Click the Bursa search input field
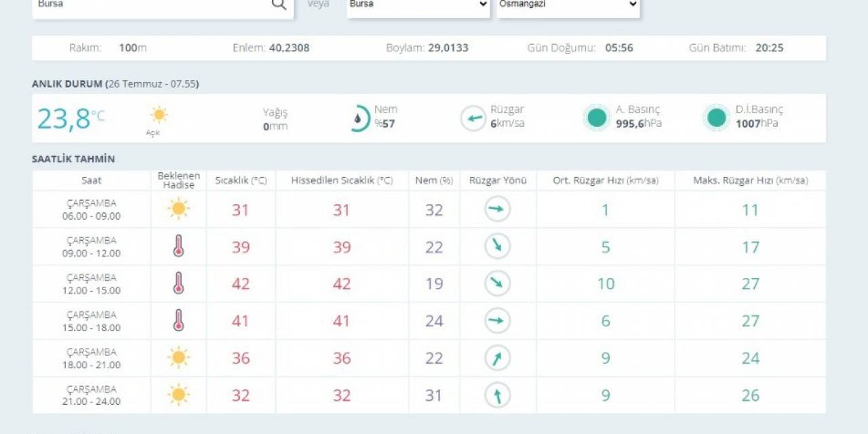 [x=149, y=4]
